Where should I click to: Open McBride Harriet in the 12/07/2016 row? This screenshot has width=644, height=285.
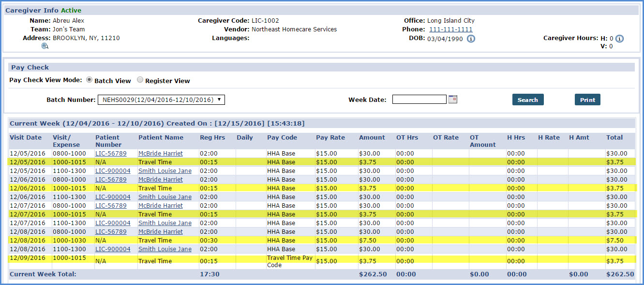tap(161, 206)
